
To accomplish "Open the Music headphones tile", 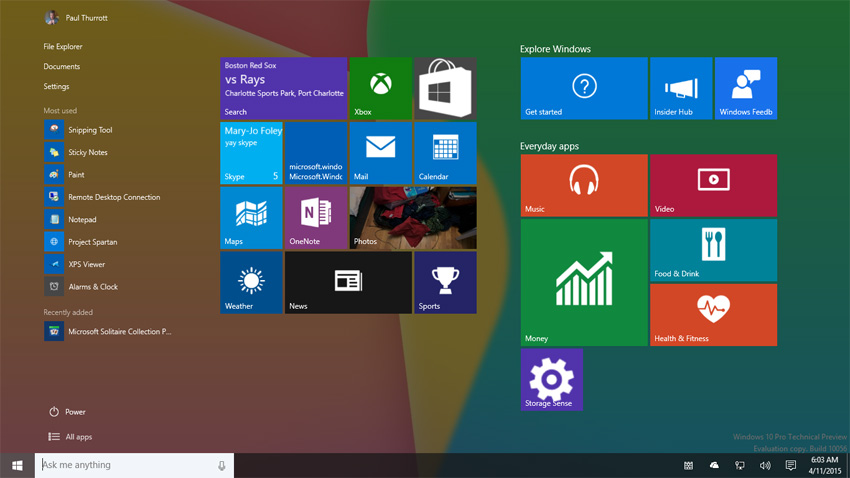I will click(x=584, y=185).
